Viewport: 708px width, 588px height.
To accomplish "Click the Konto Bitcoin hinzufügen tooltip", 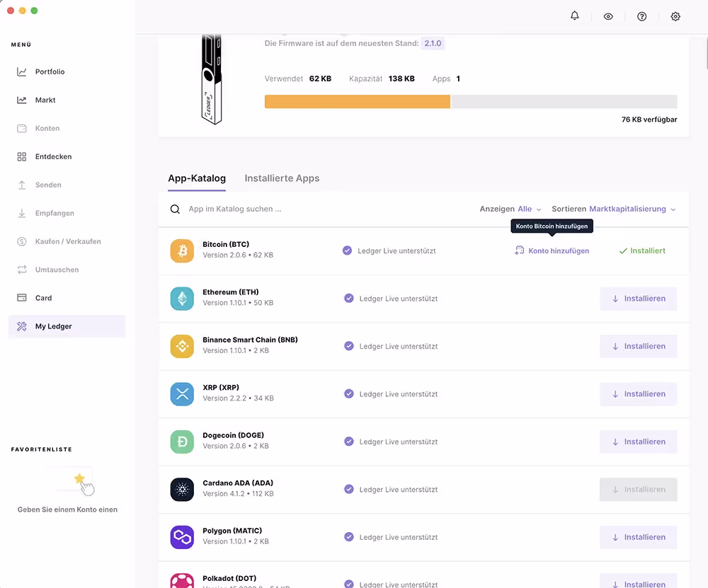I will point(552,226).
